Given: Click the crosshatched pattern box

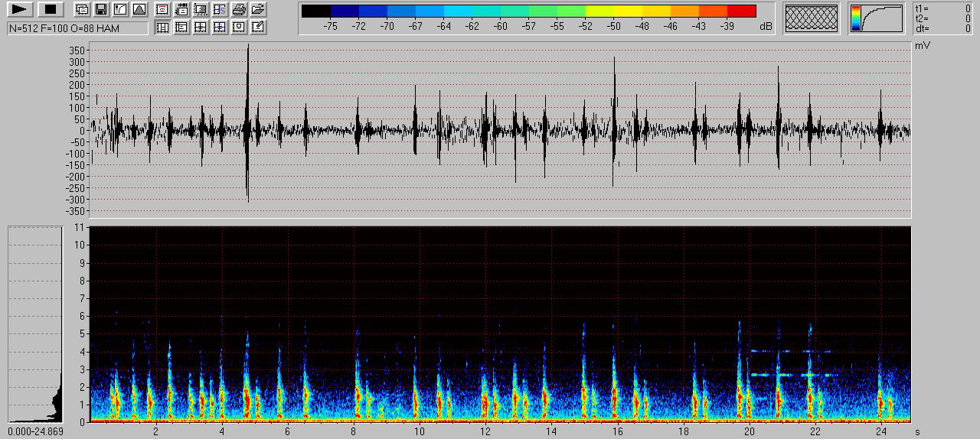Looking at the screenshot, I should pyautogui.click(x=812, y=18).
